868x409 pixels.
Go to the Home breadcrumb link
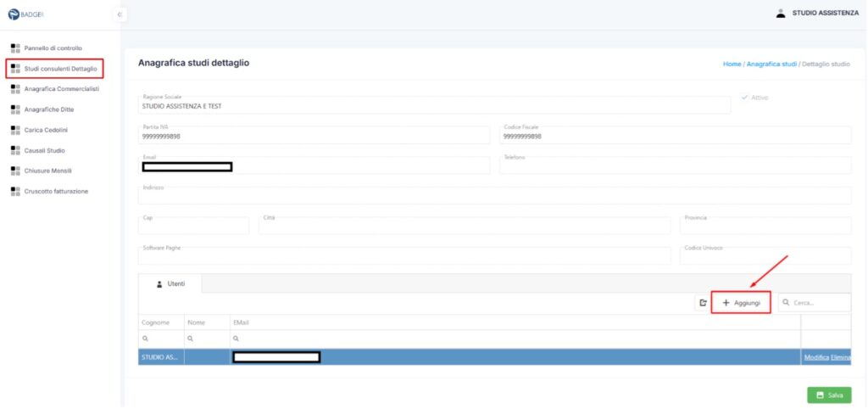click(732, 64)
